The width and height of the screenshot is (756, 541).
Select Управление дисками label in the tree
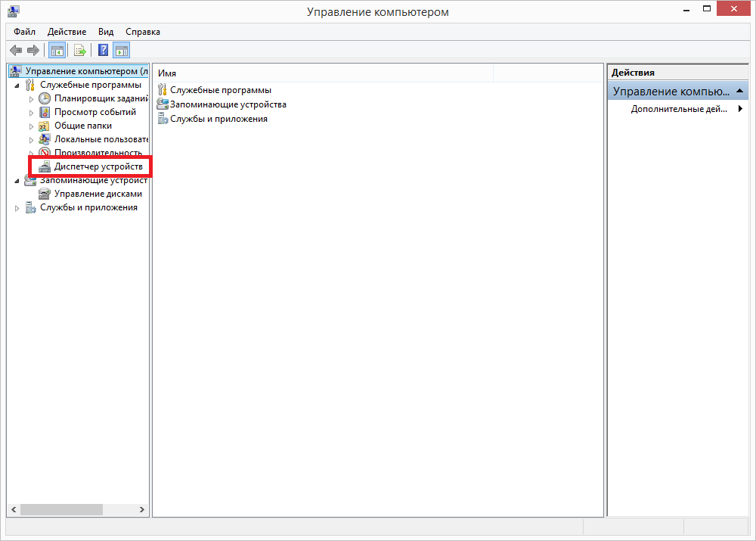point(98,194)
